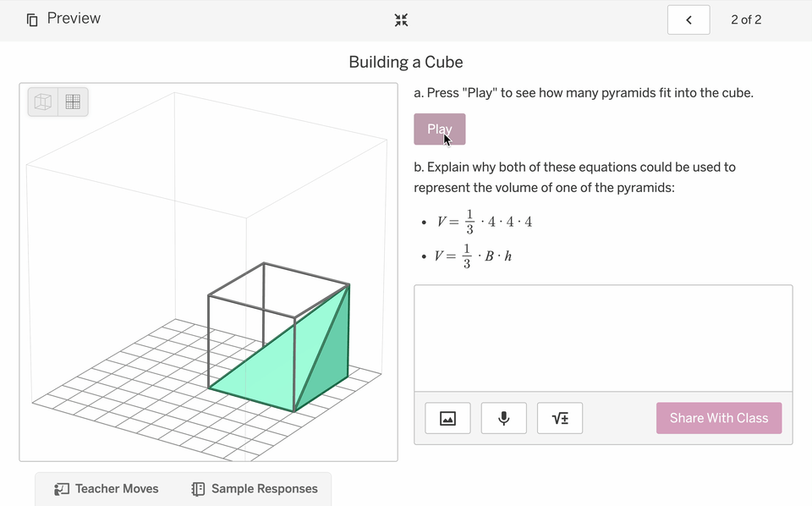The width and height of the screenshot is (812, 506).
Task: Collapse fullscreen using the inward arrows icon
Action: coord(401,19)
